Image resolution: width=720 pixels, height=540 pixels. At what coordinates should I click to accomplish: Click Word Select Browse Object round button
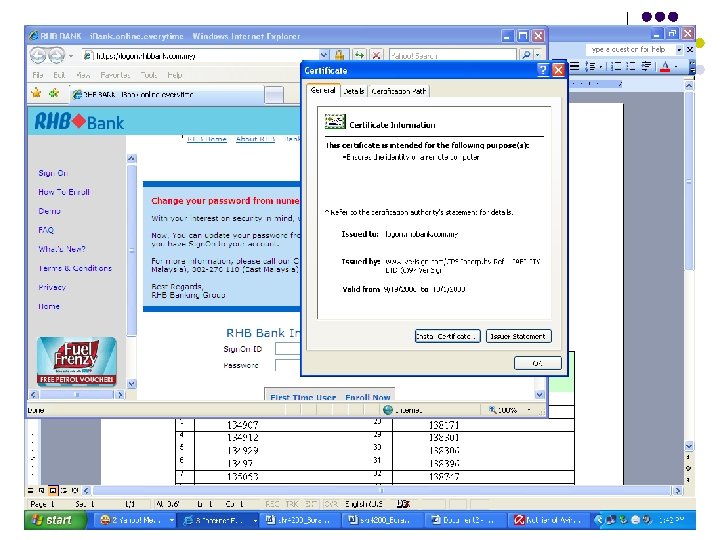(688, 469)
